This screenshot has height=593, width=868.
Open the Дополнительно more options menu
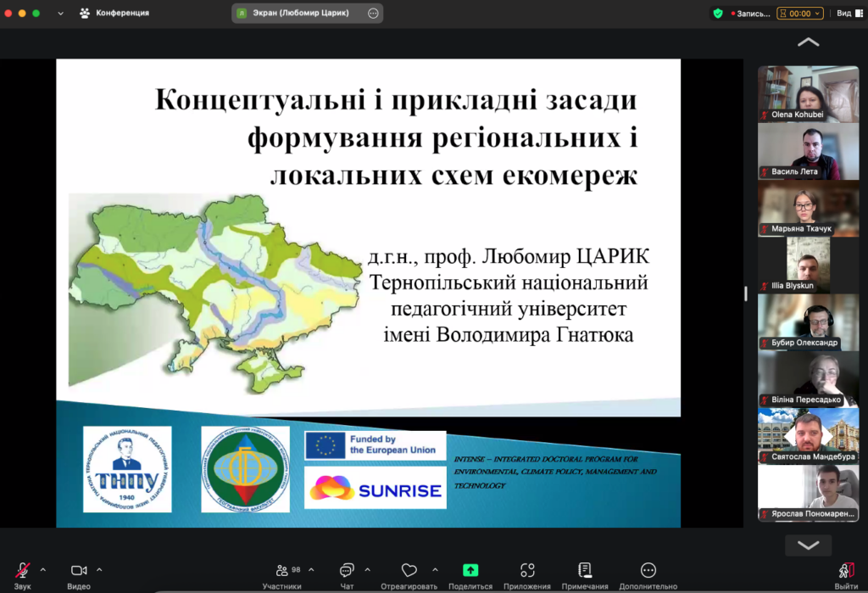click(x=648, y=571)
